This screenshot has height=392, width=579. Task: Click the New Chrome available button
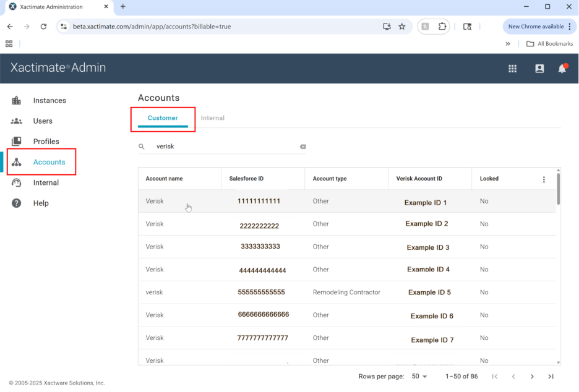click(x=536, y=27)
